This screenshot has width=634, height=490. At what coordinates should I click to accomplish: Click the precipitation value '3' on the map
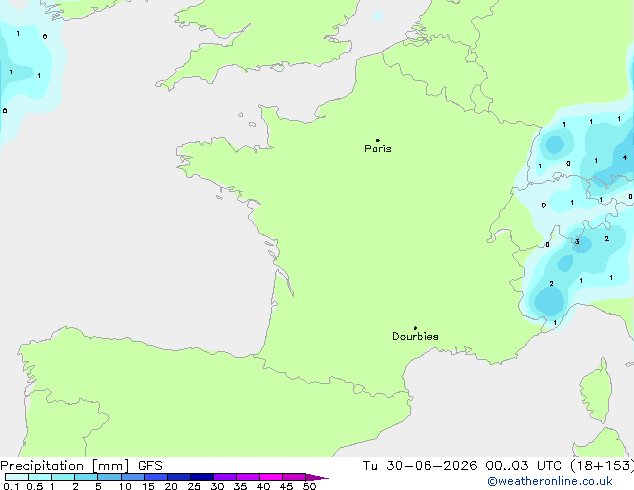[577, 242]
